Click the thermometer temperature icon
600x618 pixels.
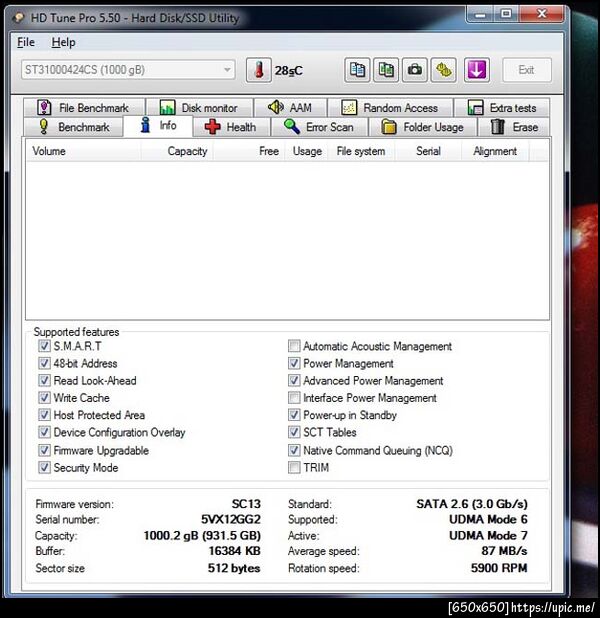point(259,70)
